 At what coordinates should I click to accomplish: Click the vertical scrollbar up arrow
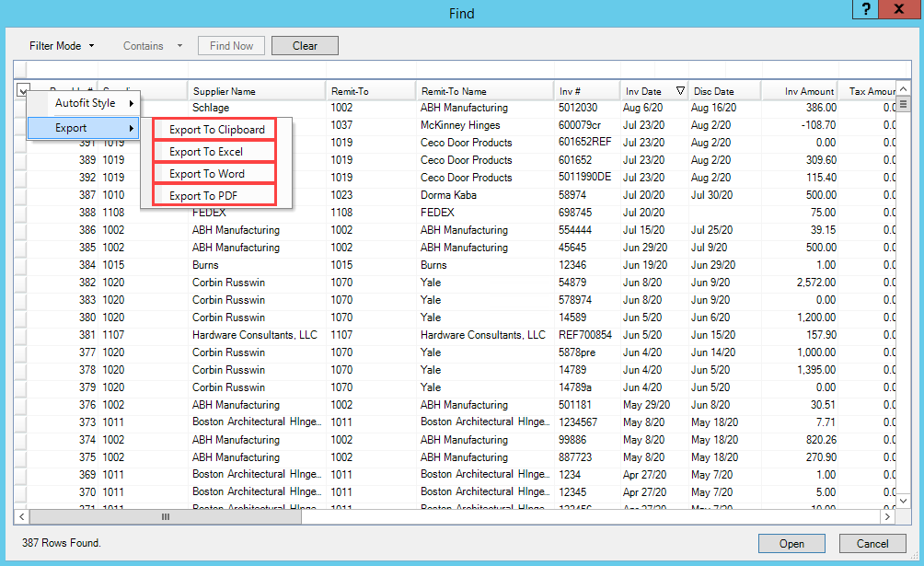904,89
